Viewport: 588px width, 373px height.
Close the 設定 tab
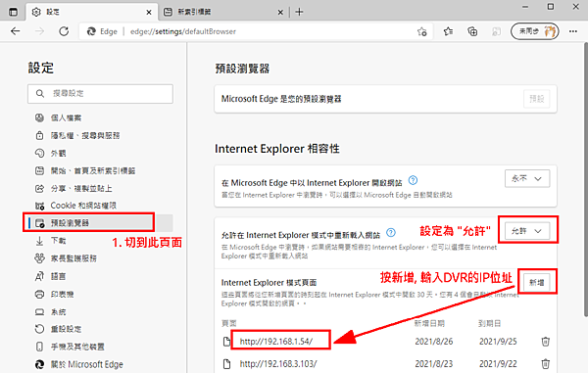tap(149, 13)
